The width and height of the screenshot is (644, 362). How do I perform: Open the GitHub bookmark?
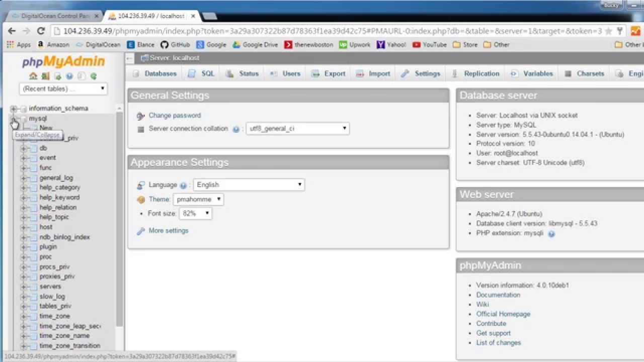coord(175,45)
